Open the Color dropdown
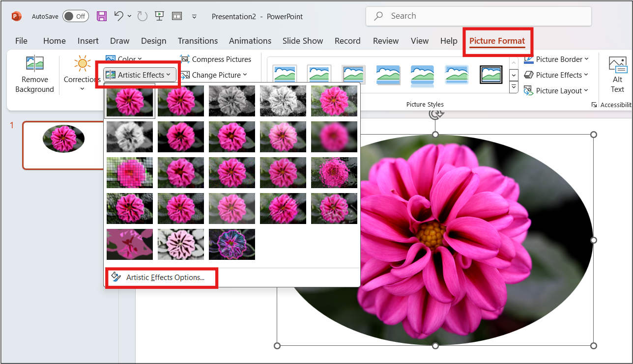633x364 pixels. [x=124, y=59]
